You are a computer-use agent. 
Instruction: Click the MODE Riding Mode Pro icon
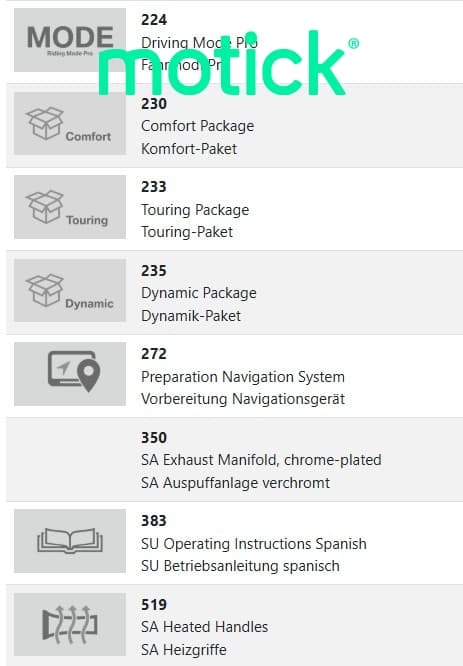(70, 40)
